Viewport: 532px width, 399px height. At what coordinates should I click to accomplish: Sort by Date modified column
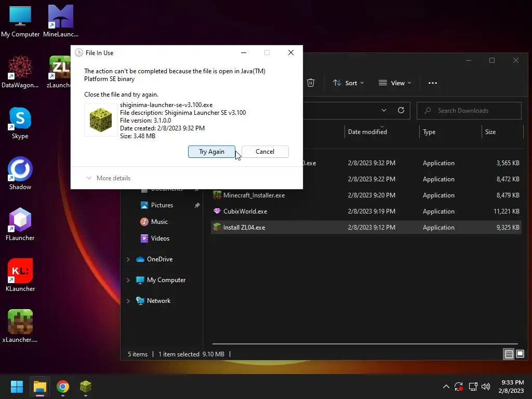367,132
